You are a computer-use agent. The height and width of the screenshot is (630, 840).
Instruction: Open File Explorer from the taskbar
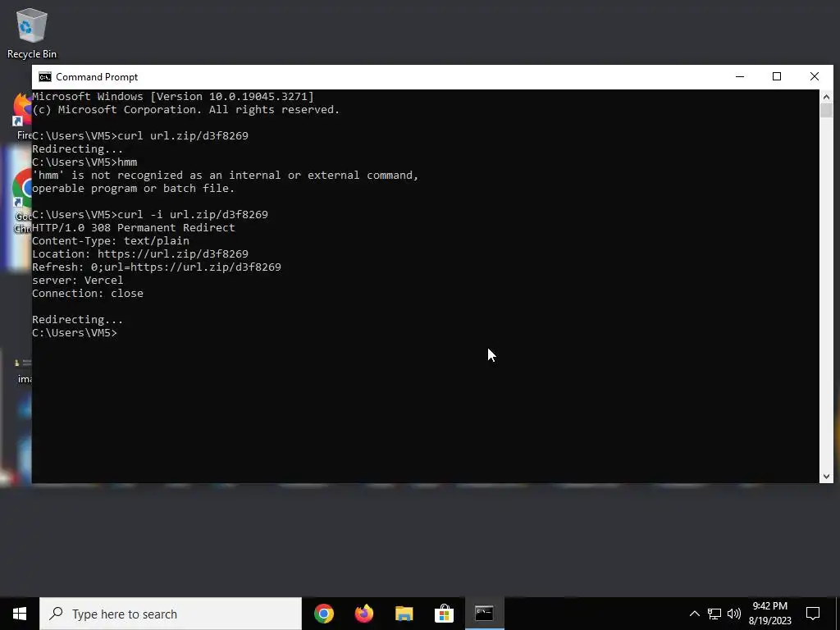(404, 614)
